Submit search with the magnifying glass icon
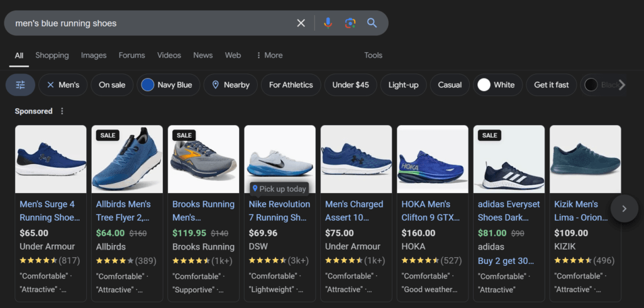Viewport: 644px width, 308px height. pyautogui.click(x=372, y=23)
